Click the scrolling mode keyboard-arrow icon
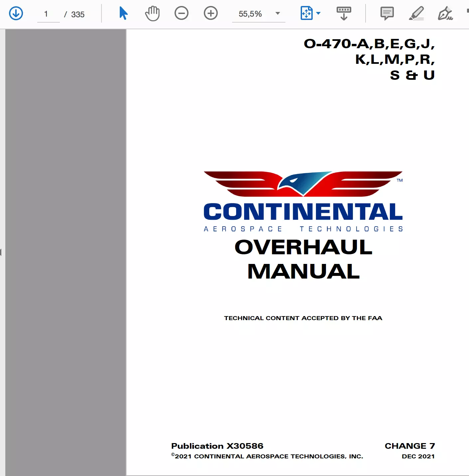This screenshot has height=476, width=469. pyautogui.click(x=344, y=14)
